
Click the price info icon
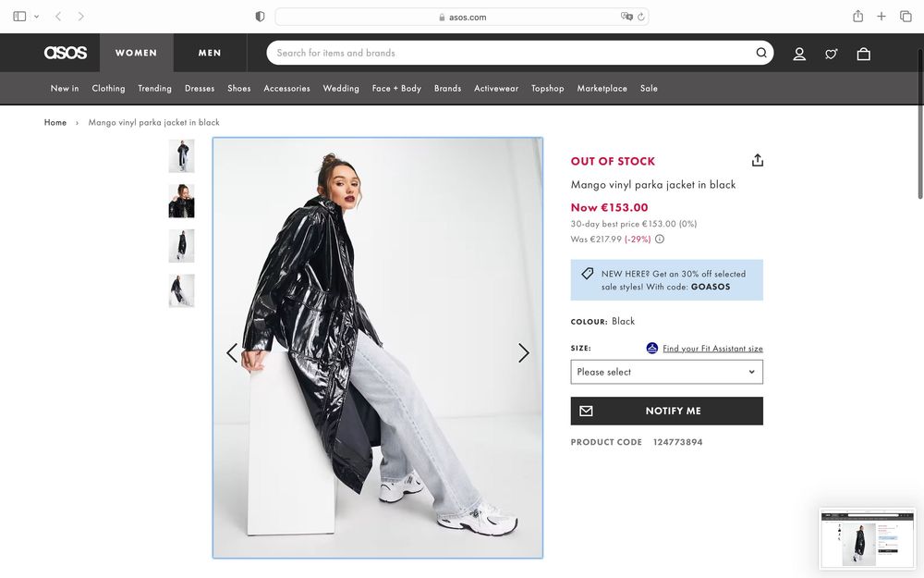pyautogui.click(x=660, y=239)
